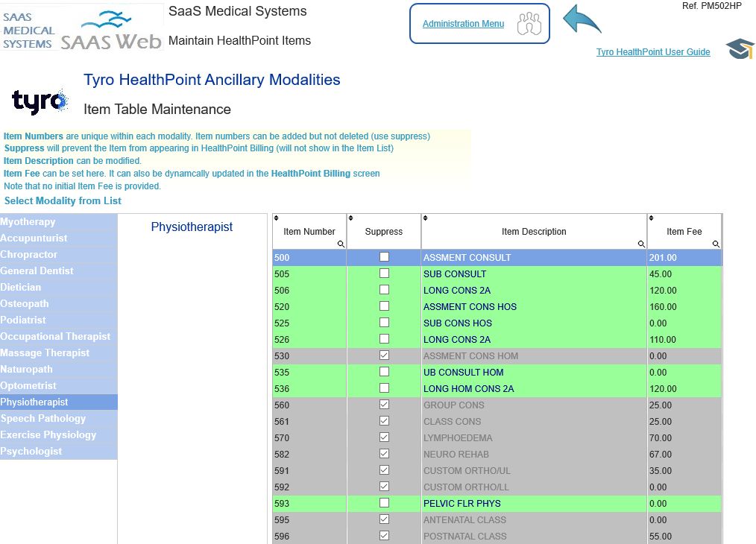
Task: Sort table by Item Description arrows
Action: click(x=425, y=218)
